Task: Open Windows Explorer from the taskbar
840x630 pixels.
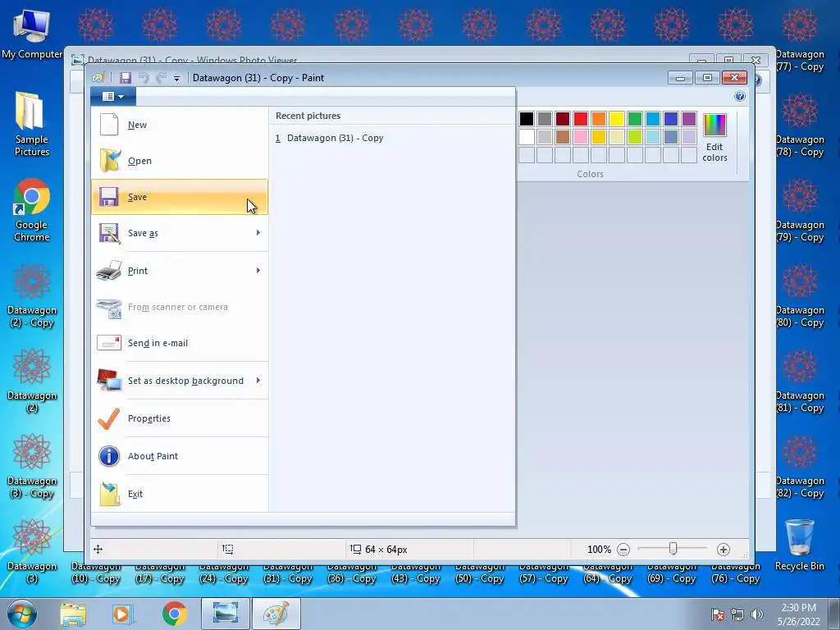Action: (73, 614)
